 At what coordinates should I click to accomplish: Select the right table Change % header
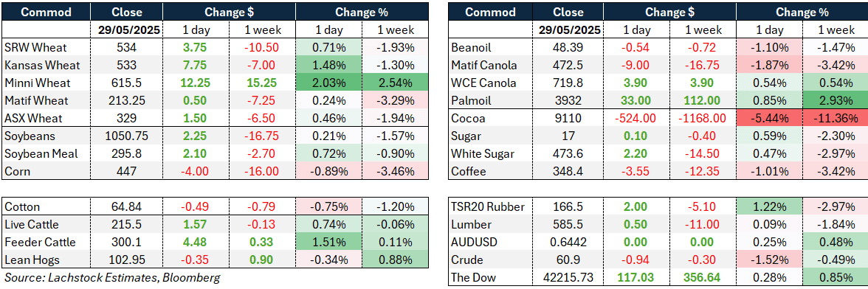(802, 12)
